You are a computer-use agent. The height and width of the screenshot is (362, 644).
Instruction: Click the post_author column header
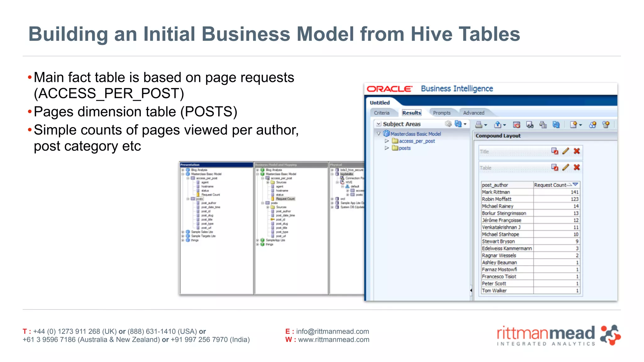pos(495,185)
